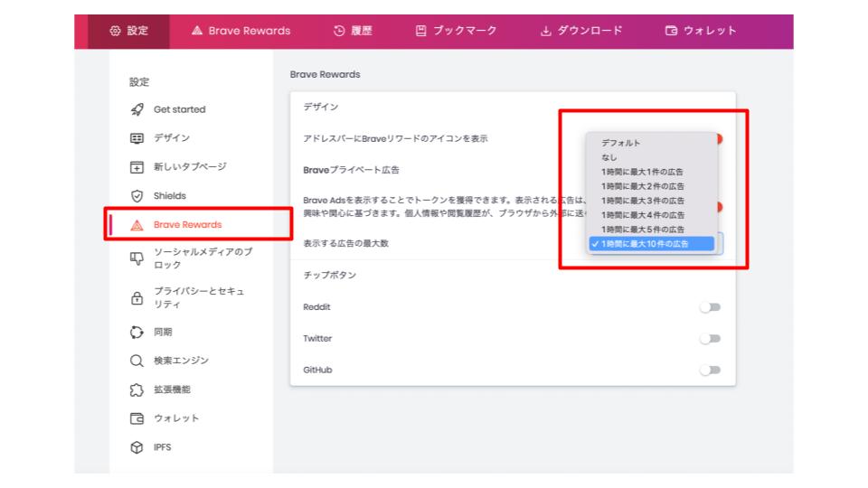Toggle GitHub tip button switch
This screenshot has width=868, height=488.
tap(711, 371)
